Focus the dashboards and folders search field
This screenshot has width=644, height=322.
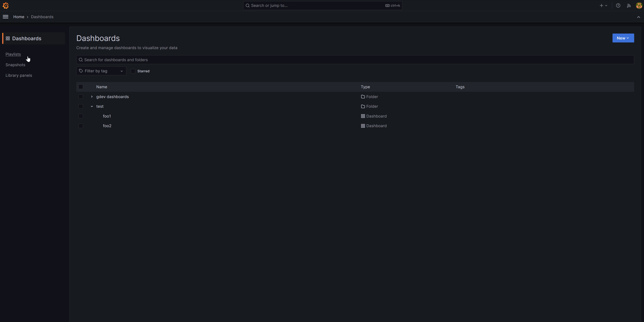(355, 60)
